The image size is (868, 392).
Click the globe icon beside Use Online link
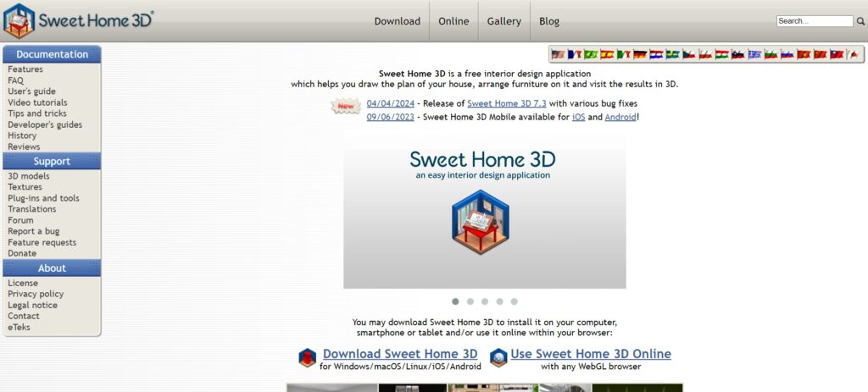coord(498,358)
